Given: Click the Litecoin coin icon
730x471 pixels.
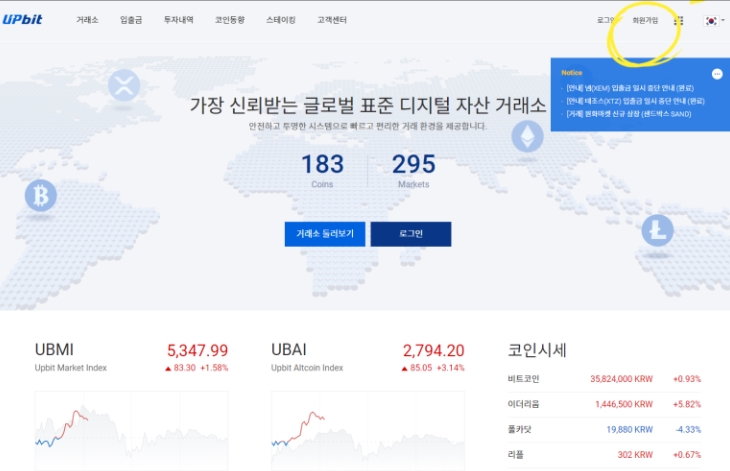Looking at the screenshot, I should (x=657, y=230).
